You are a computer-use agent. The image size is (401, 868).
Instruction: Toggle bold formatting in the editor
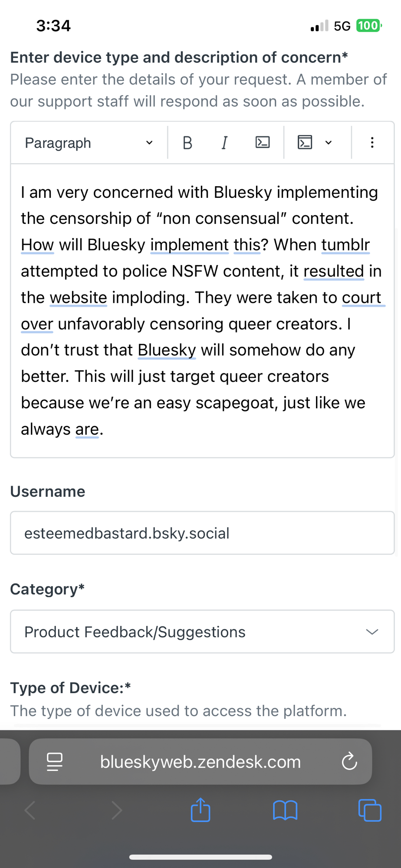pyautogui.click(x=187, y=143)
